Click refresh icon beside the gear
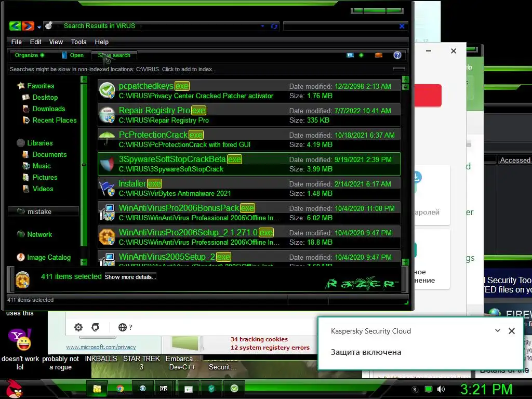This screenshot has height=399, width=532. click(x=96, y=327)
